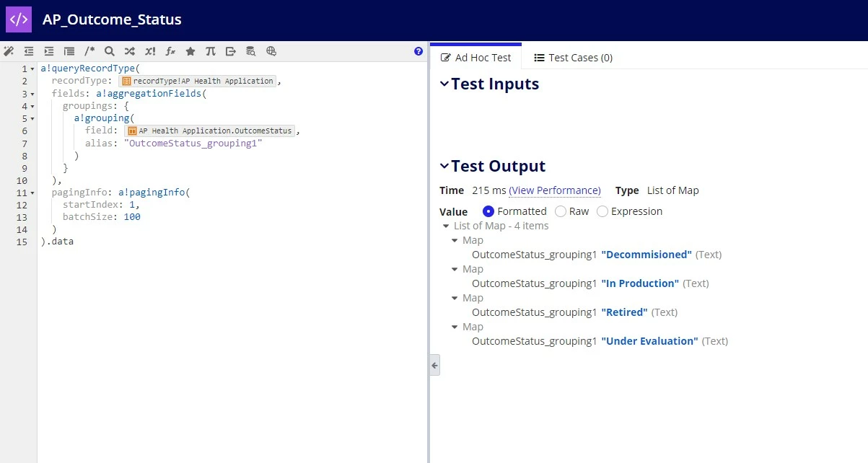Collapse the test pane with arrow handle
The image size is (868, 463).
(x=434, y=365)
